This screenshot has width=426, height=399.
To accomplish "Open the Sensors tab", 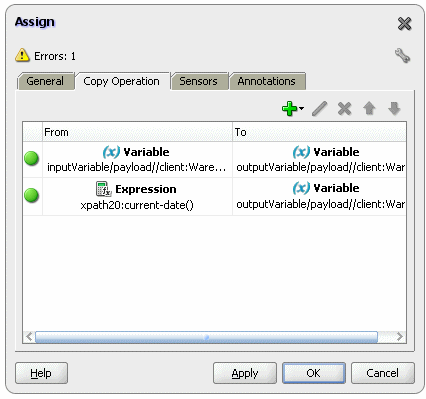I will coord(198,81).
